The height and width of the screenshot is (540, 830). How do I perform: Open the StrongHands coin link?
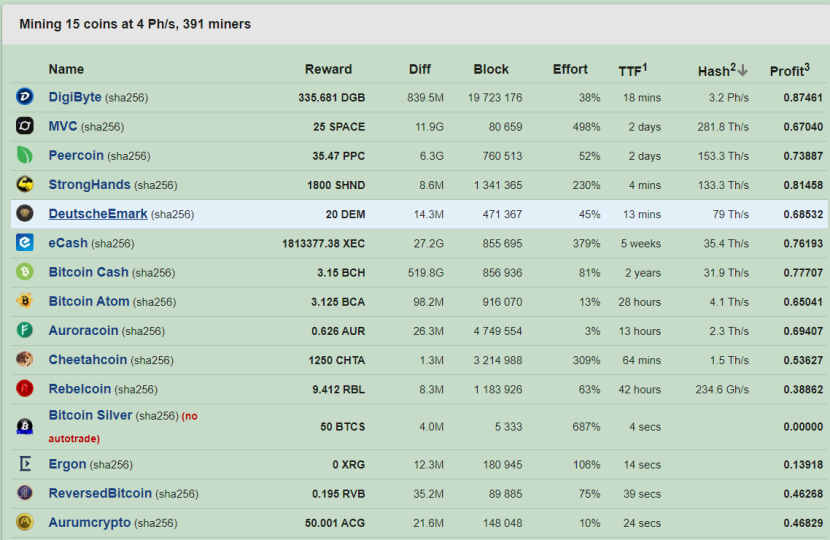click(x=89, y=184)
